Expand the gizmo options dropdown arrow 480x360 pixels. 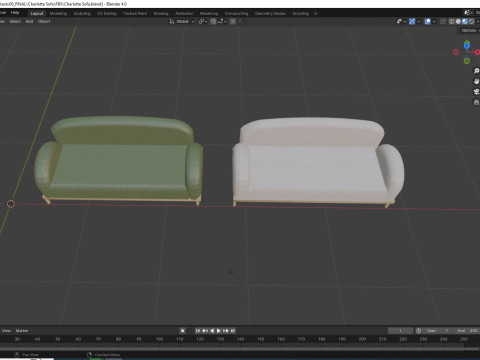(419, 21)
